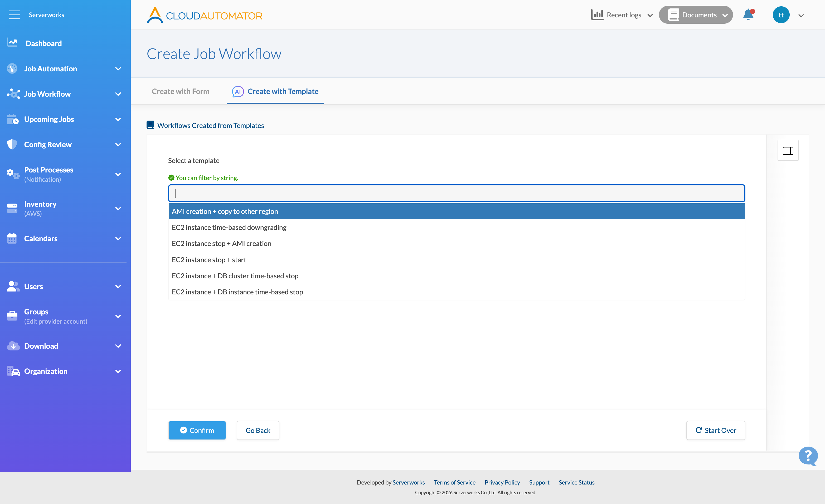Expand the Download chevron
The height and width of the screenshot is (504, 825).
(118, 346)
